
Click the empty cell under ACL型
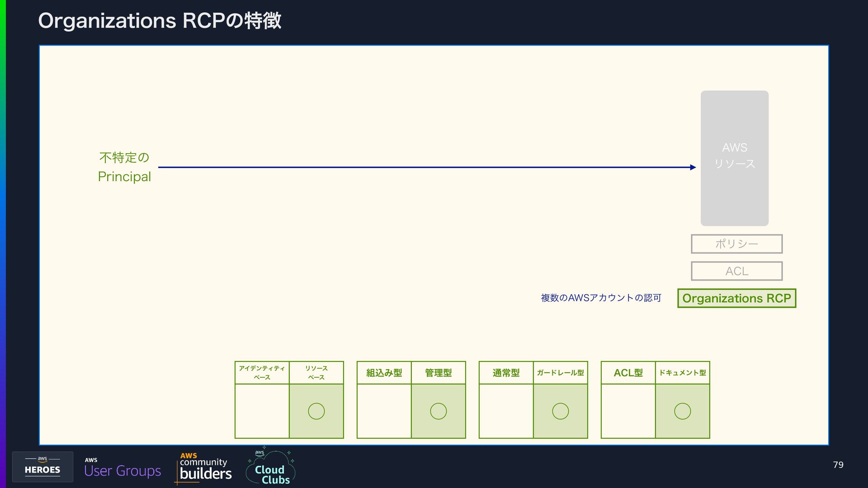pos(628,411)
